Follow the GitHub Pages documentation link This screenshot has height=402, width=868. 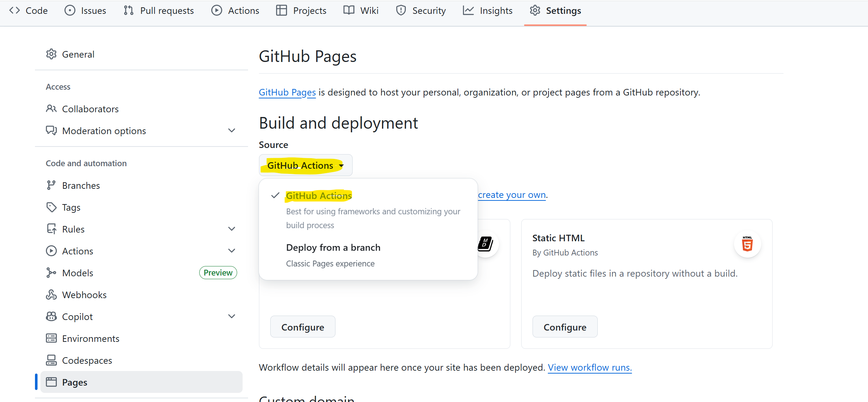coord(287,92)
